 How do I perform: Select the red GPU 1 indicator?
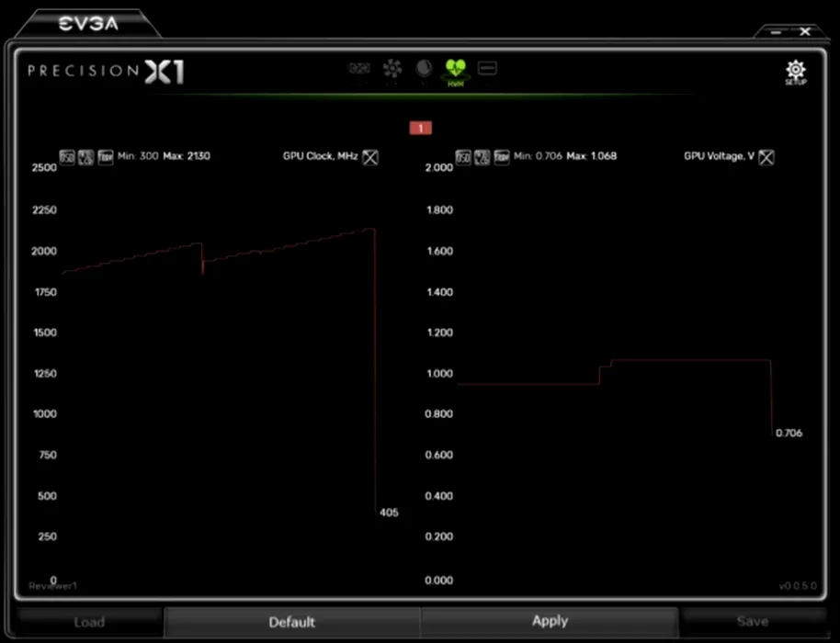(420, 129)
